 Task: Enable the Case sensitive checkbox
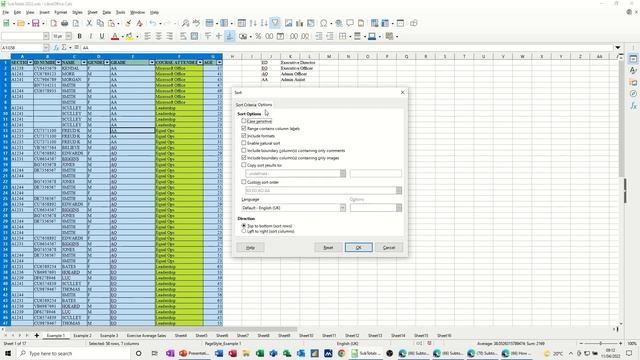[244, 121]
